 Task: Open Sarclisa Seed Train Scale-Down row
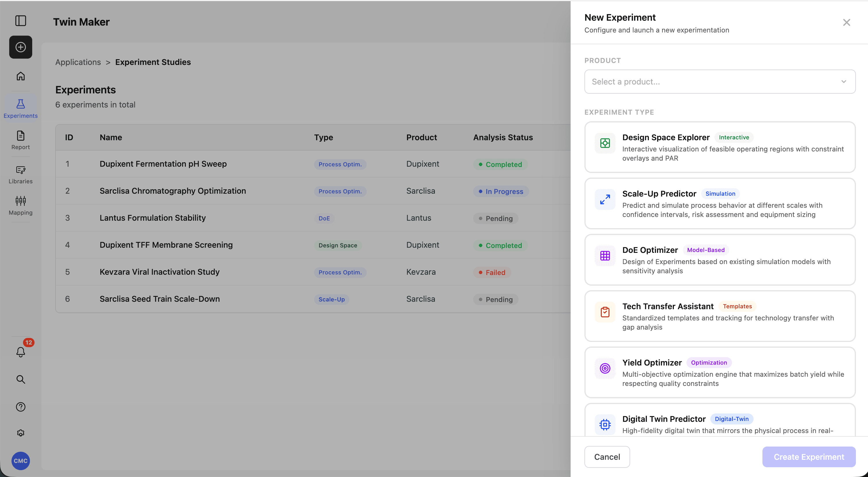(x=313, y=299)
